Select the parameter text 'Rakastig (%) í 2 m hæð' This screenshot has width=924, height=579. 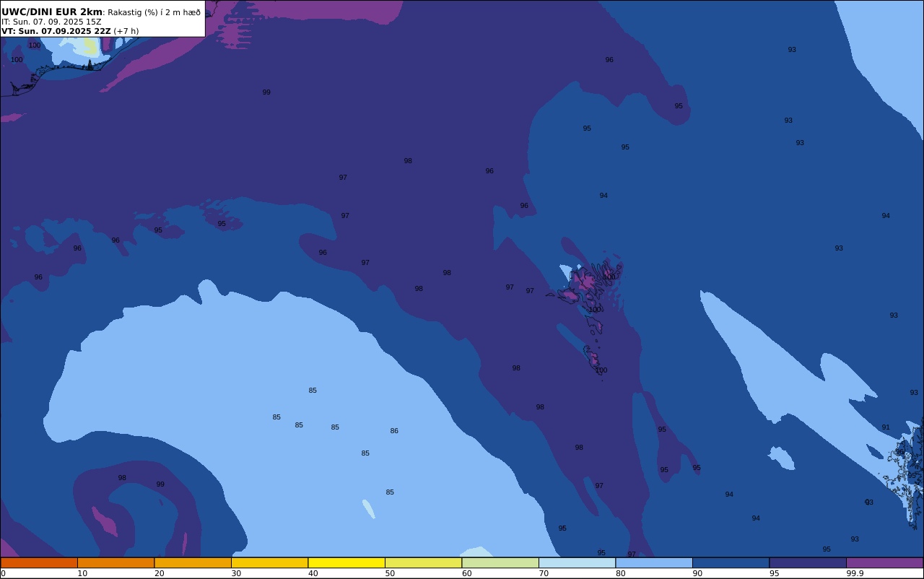[154, 12]
